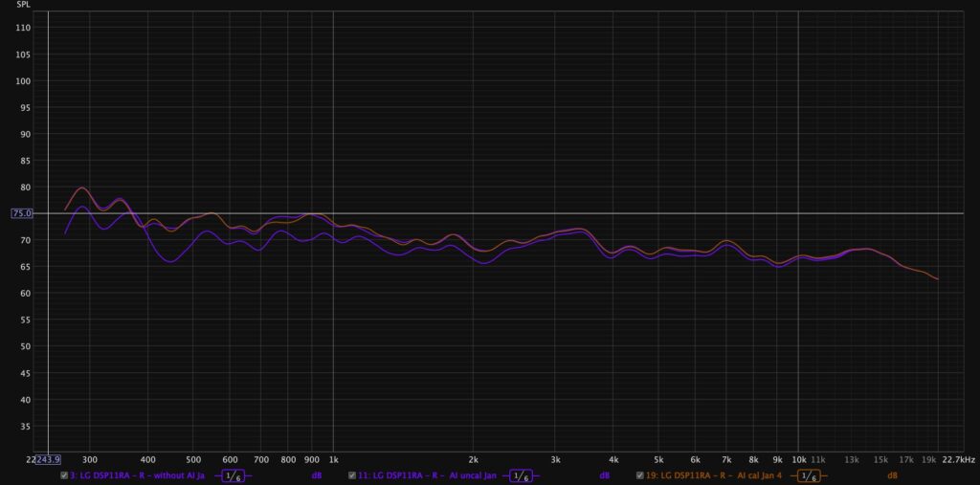
Task: Click 1/6 smoothing icon for trace 3
Action: (233, 475)
